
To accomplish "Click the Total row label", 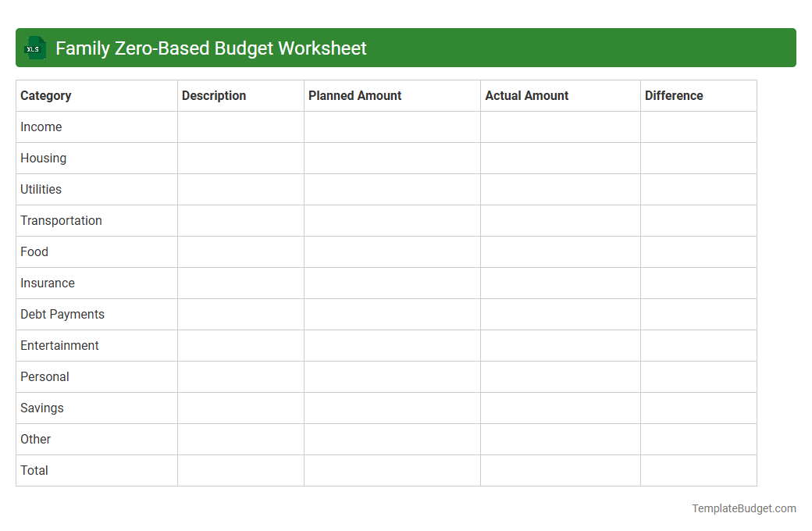I will tap(34, 470).
